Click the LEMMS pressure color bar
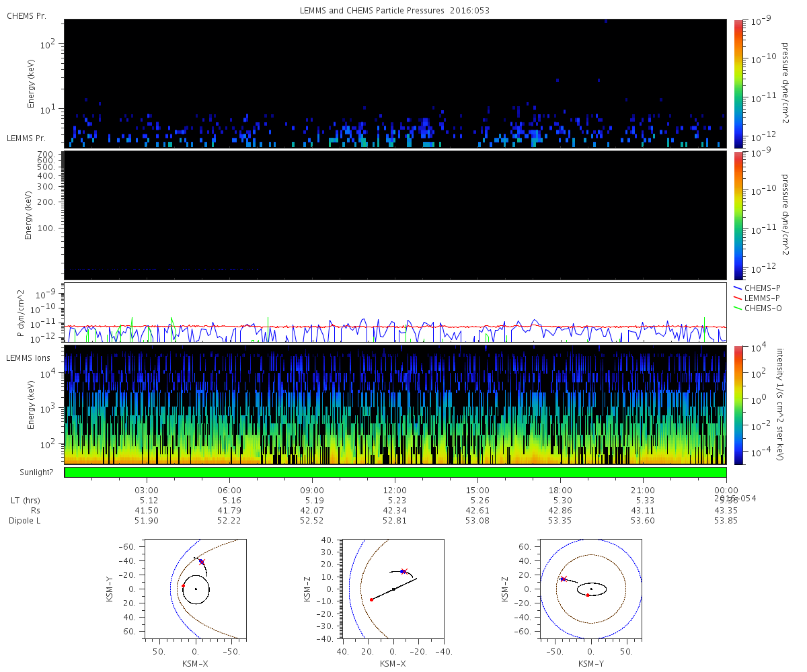Viewport: 807px width, 672px height. (x=738, y=215)
